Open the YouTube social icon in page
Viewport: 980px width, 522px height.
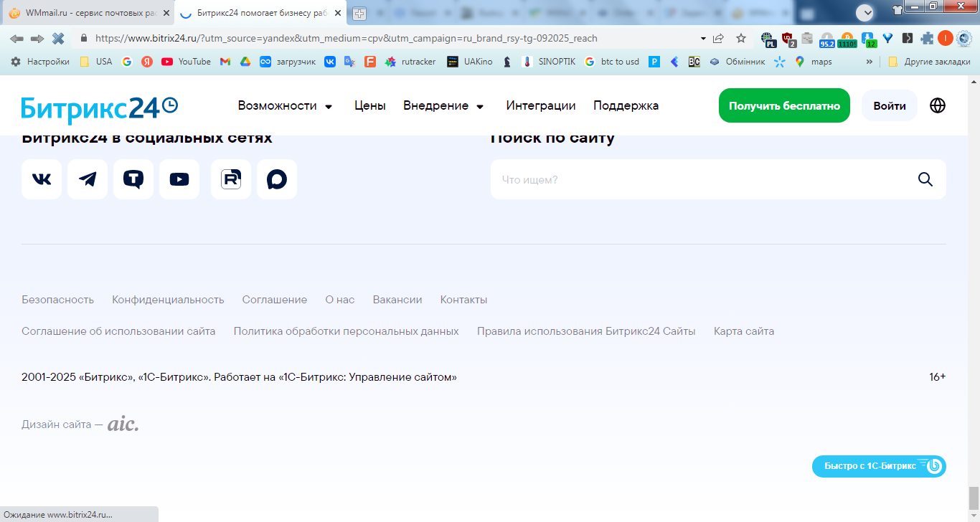tap(179, 179)
